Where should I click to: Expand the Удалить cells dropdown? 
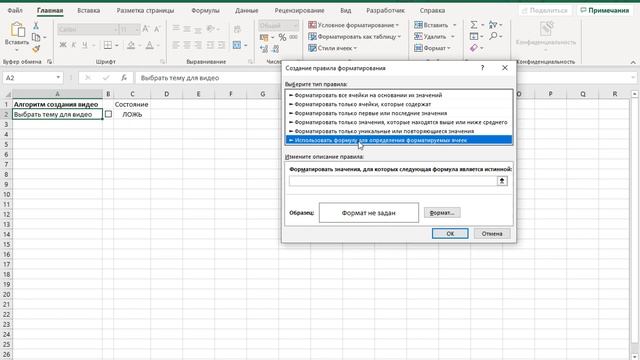click(x=453, y=36)
